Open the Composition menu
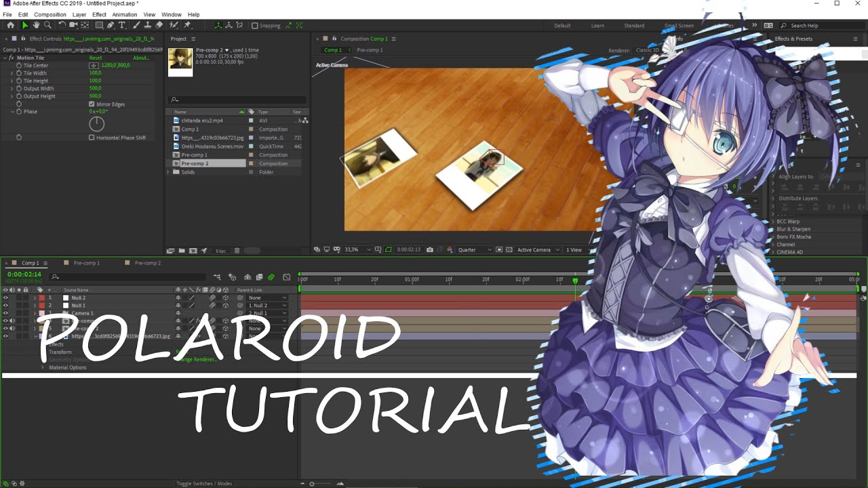The width and height of the screenshot is (868, 488). click(50, 14)
